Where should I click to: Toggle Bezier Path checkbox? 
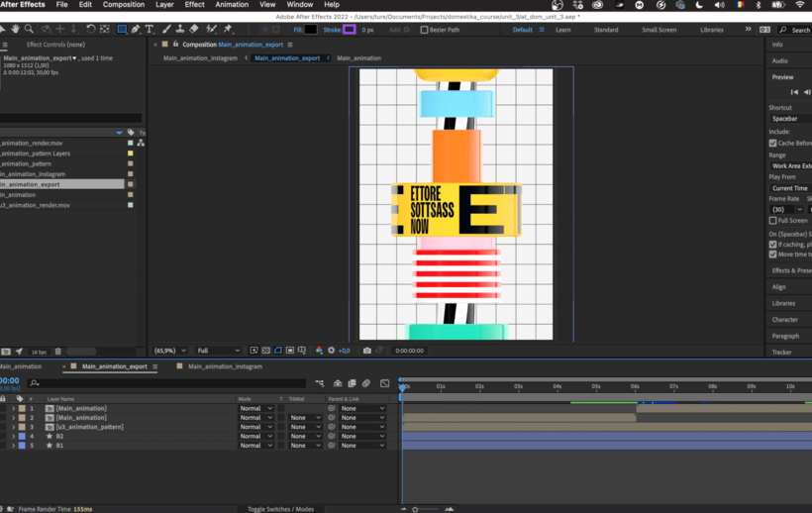(x=424, y=30)
